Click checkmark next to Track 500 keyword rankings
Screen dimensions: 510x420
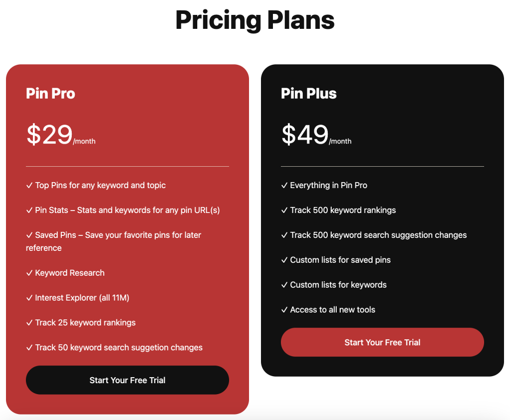[x=284, y=210]
